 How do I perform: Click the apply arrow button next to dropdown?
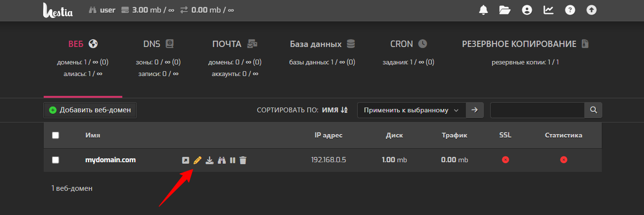[x=475, y=110]
